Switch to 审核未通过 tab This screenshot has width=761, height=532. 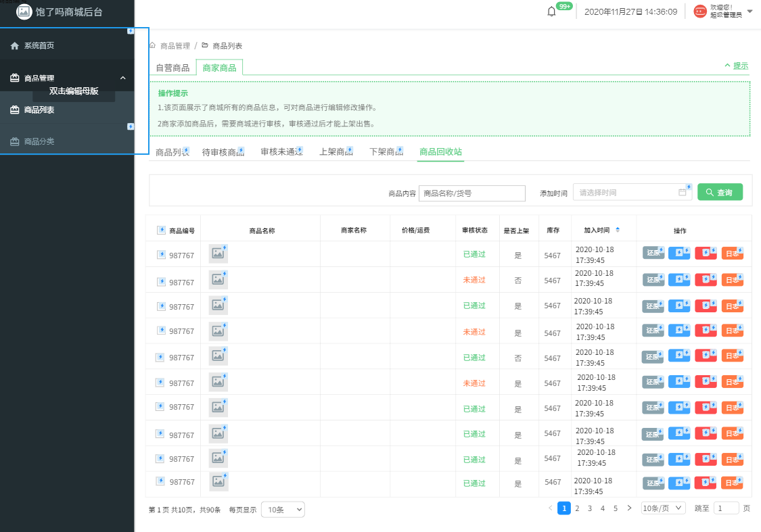pyautogui.click(x=282, y=152)
